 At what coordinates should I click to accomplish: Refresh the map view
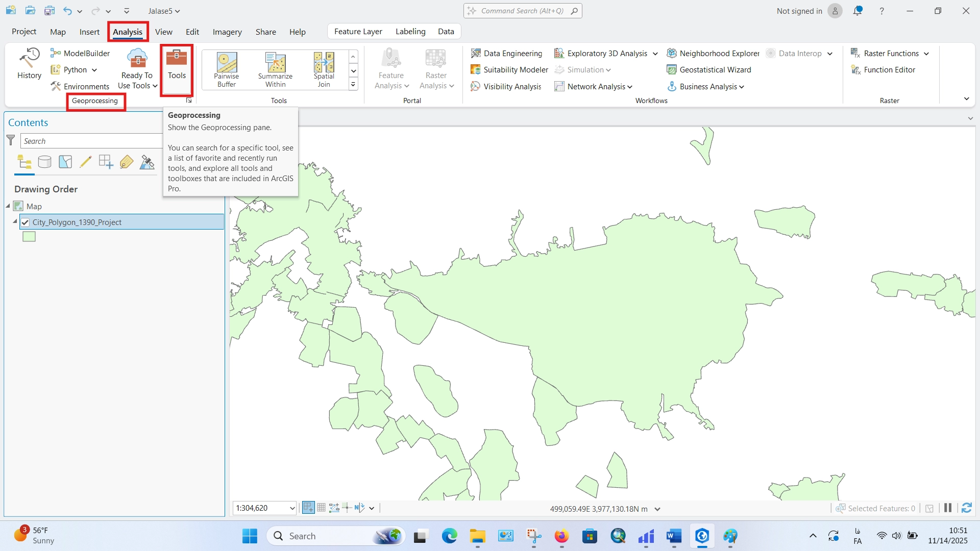point(967,508)
